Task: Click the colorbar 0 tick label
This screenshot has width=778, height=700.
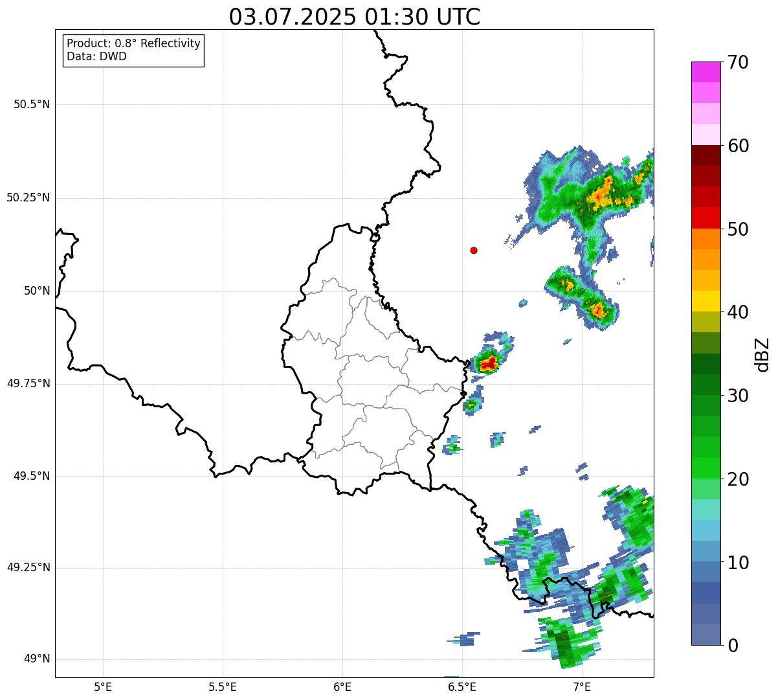Action: 733,646
